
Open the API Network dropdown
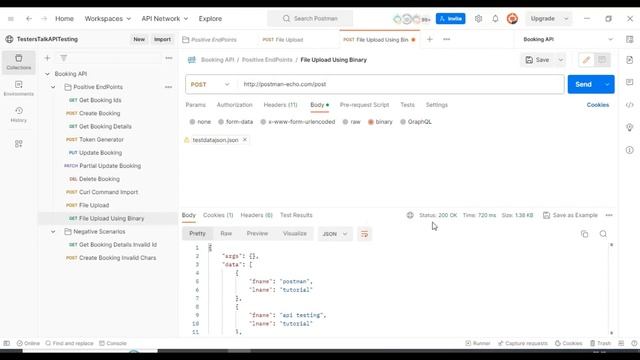(x=165, y=19)
